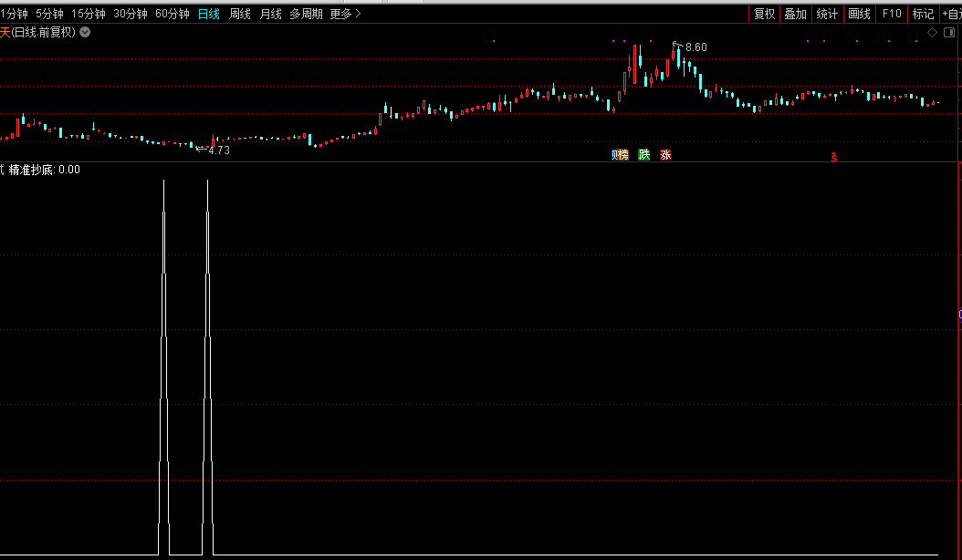
Task: Click the 统计 statistics button
Action: [827, 14]
